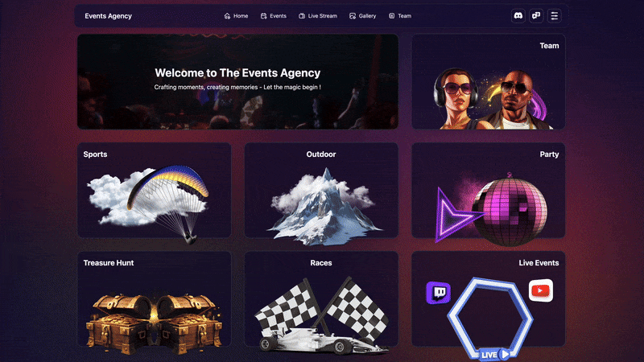Open the Live Stream nav item

click(x=318, y=16)
